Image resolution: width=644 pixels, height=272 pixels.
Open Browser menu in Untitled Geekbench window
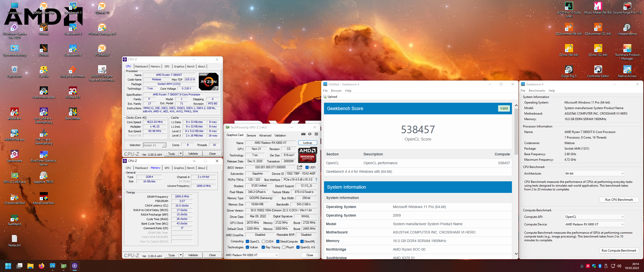(x=336, y=91)
